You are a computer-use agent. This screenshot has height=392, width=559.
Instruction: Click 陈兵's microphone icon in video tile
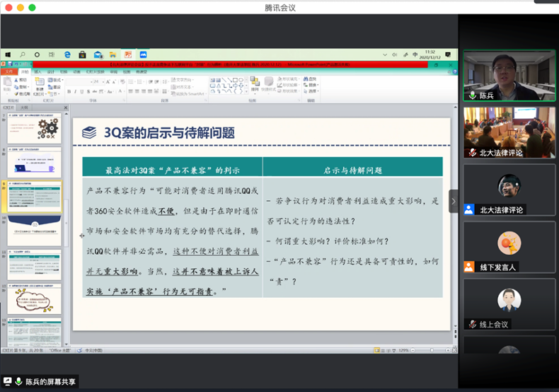coord(472,95)
